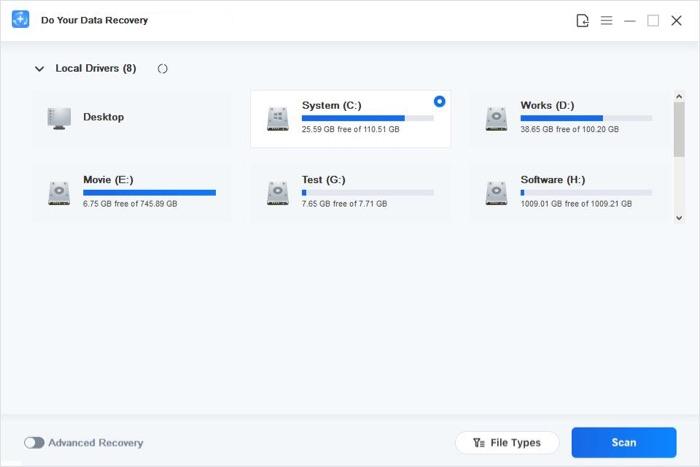Select the Desktop label

pos(104,117)
